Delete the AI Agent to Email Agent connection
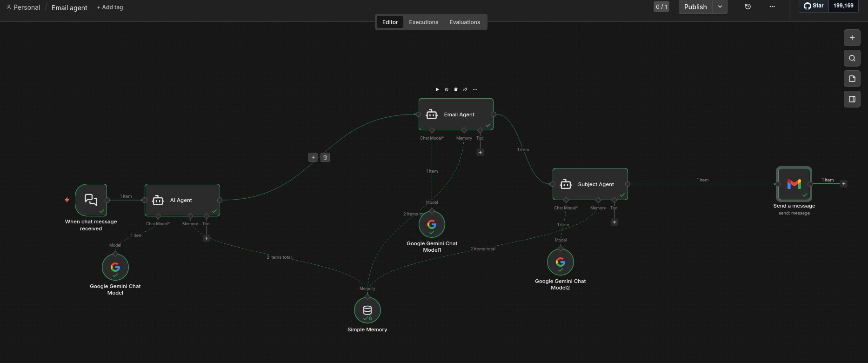The width and height of the screenshot is (868, 363). (x=325, y=157)
